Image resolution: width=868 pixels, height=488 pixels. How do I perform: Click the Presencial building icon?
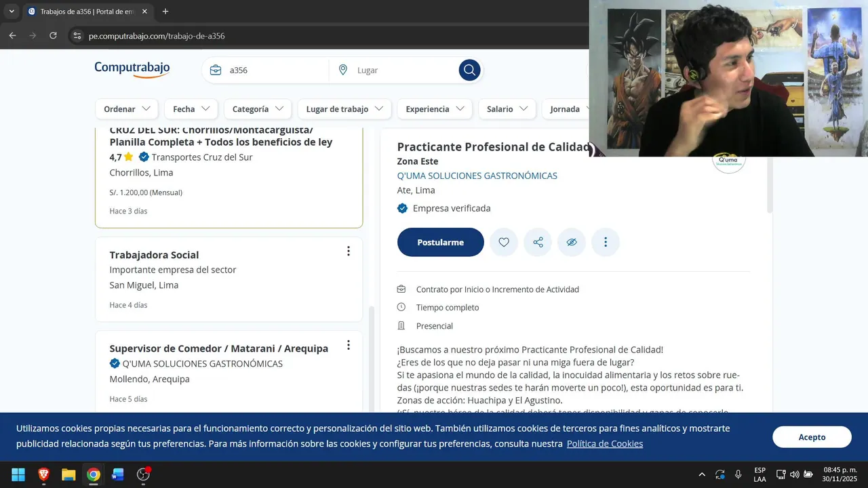click(401, 325)
